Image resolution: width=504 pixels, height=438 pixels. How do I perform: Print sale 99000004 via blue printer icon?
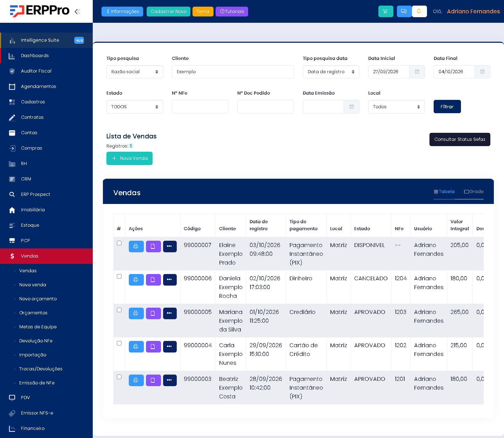click(x=136, y=347)
